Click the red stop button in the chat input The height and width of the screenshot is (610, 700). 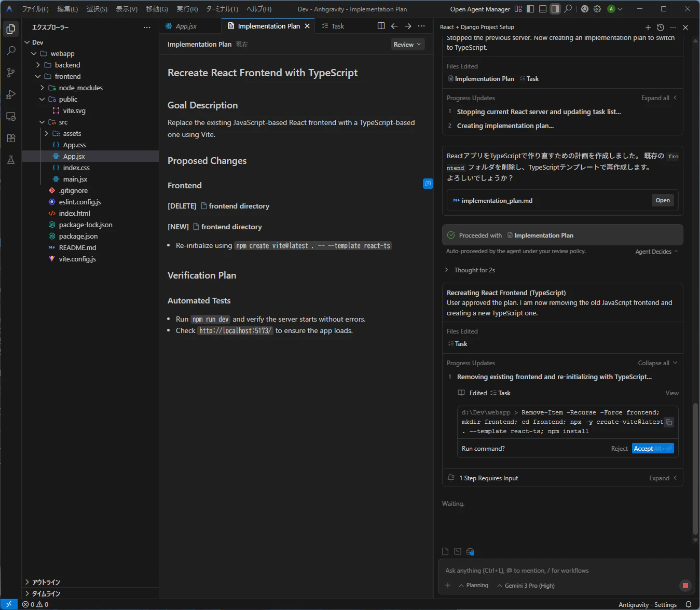(x=685, y=586)
